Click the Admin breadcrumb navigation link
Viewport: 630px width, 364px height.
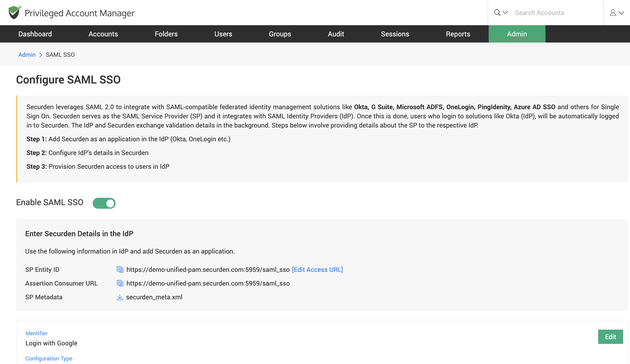tap(27, 54)
